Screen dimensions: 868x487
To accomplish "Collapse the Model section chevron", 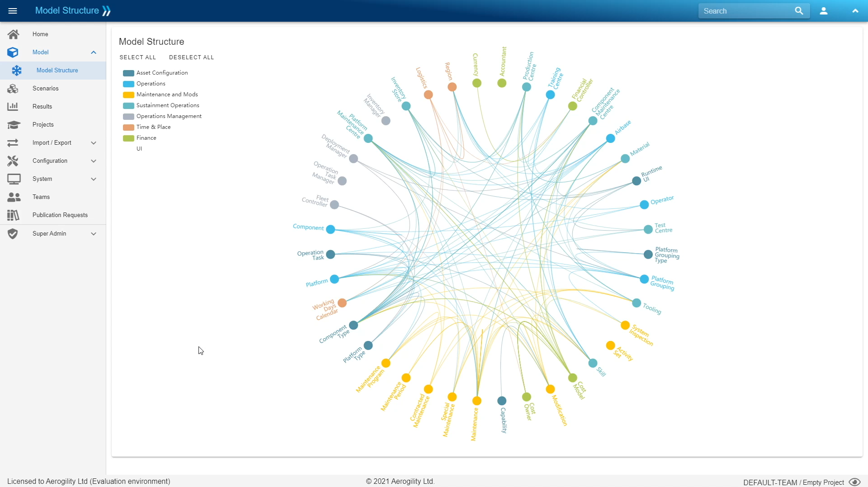I will 94,52.
